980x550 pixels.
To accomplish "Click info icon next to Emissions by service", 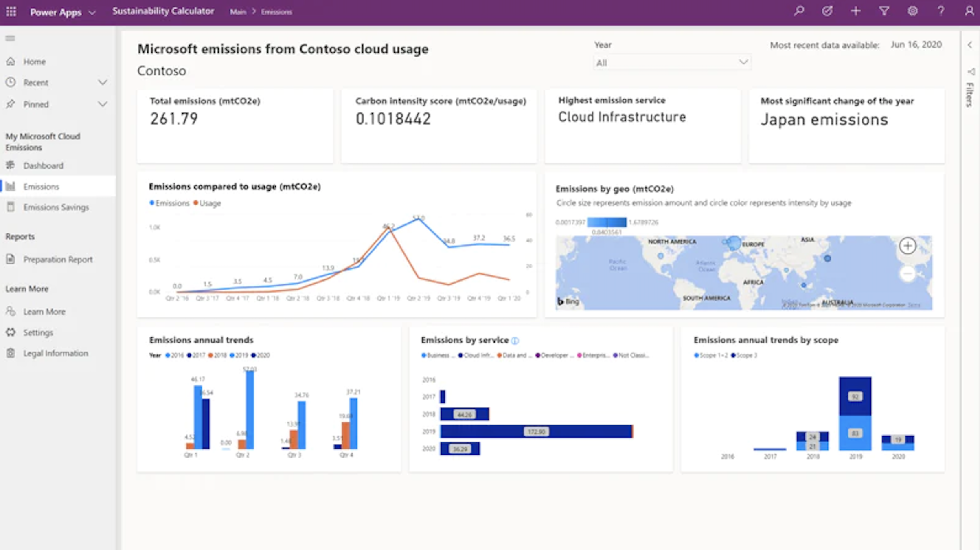I will (x=515, y=340).
